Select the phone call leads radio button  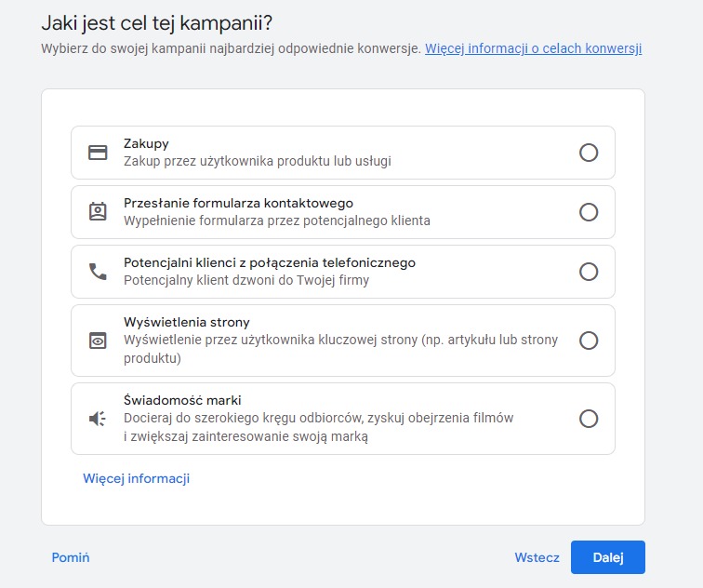[x=589, y=272]
